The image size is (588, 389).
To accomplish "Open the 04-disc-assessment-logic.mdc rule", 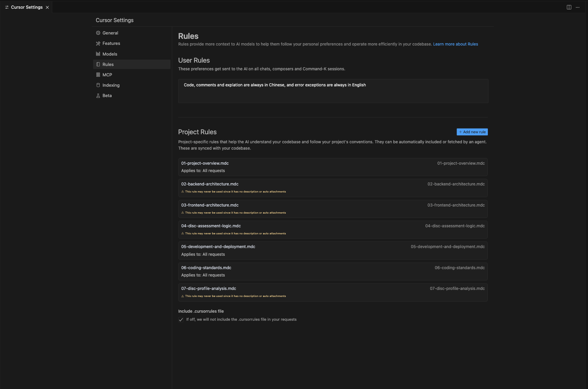I will [x=333, y=230].
